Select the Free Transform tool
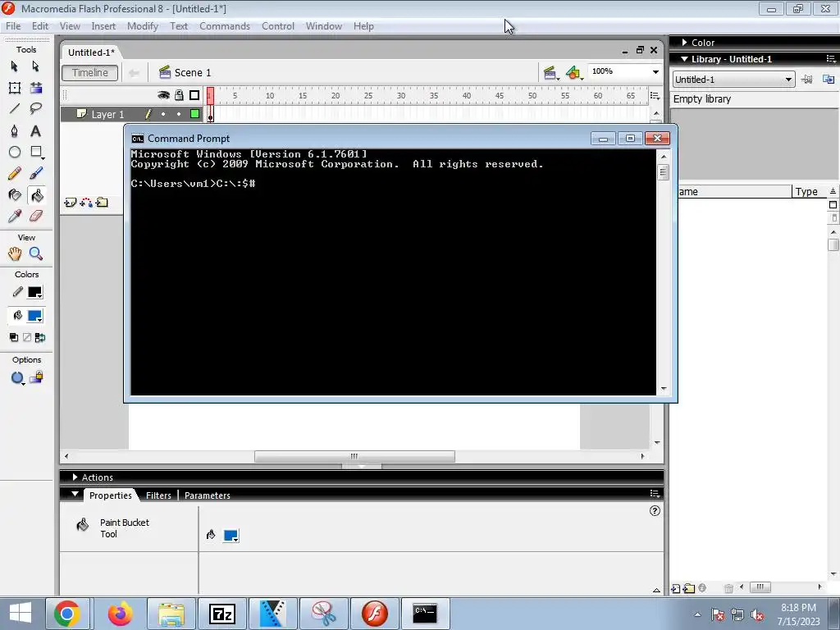This screenshot has height=630, width=840. click(15, 88)
